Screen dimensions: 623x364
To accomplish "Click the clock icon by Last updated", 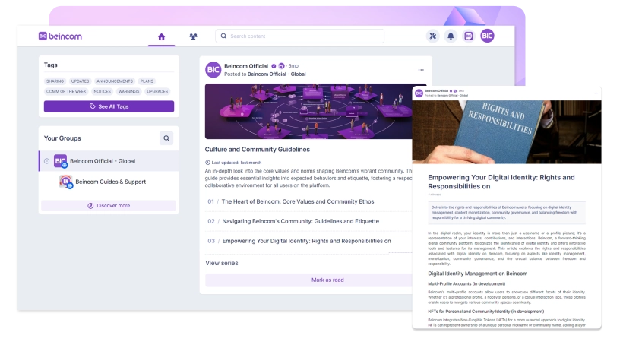I will click(207, 163).
